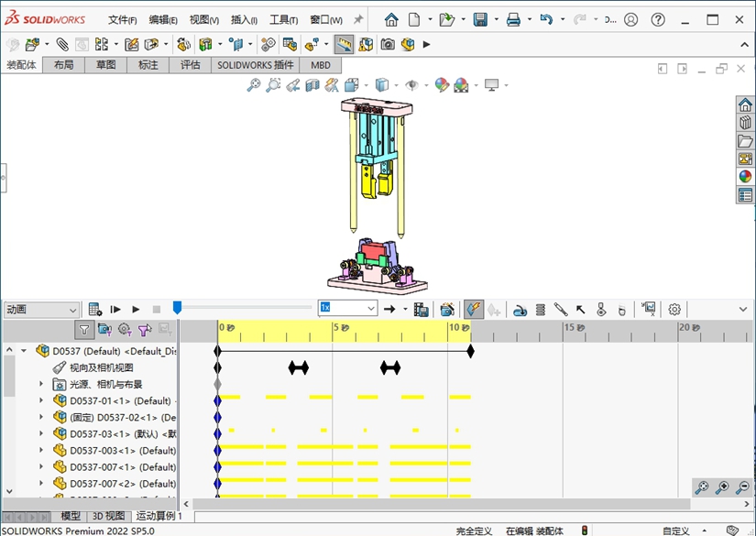Expand the D0537-003<1> part
The height and width of the screenshot is (536, 756).
[x=41, y=450]
